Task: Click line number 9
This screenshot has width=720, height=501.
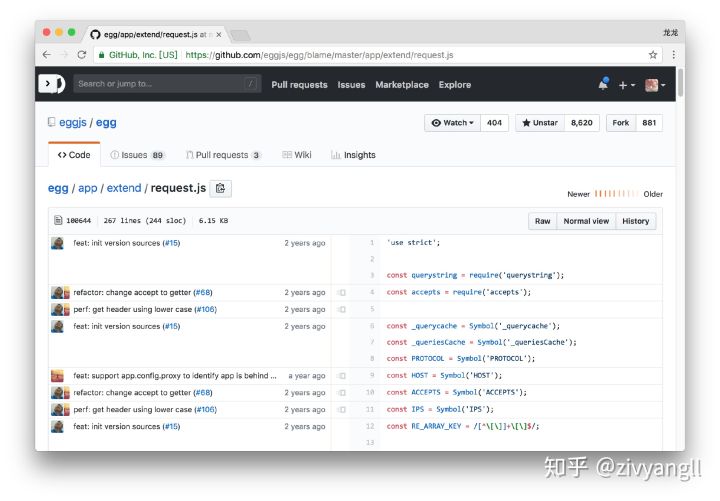Action: [372, 375]
